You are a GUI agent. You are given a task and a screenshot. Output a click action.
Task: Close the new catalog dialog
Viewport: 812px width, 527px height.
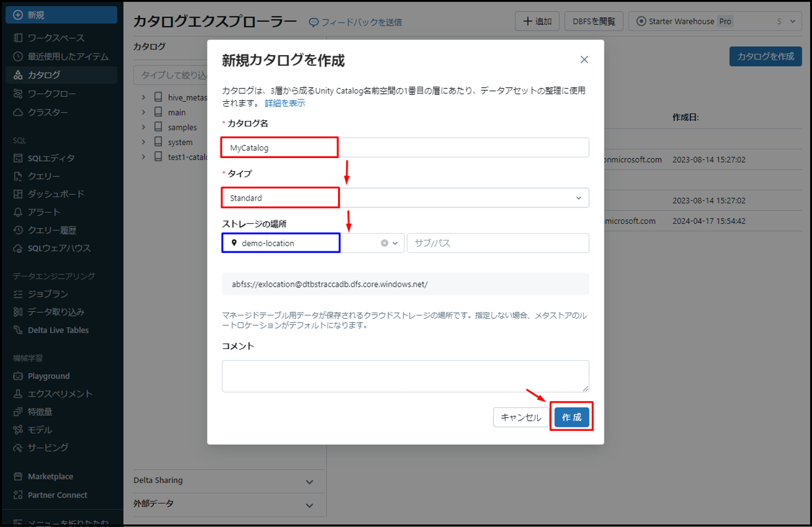coord(584,60)
